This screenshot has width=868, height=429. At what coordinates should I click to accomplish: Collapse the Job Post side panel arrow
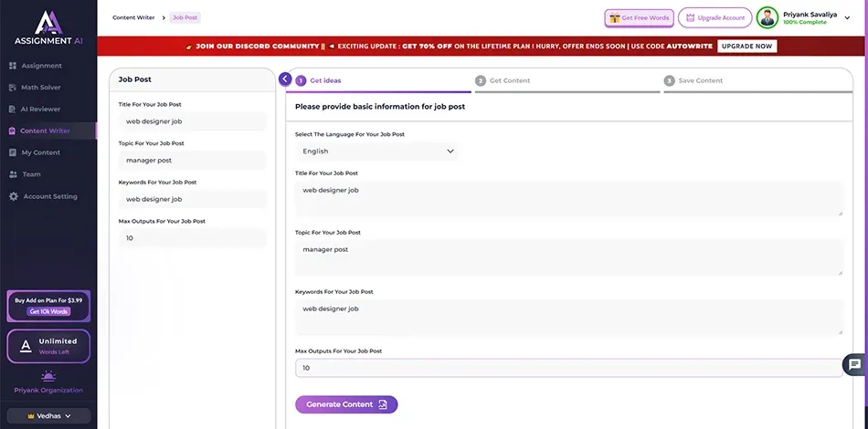click(x=285, y=79)
